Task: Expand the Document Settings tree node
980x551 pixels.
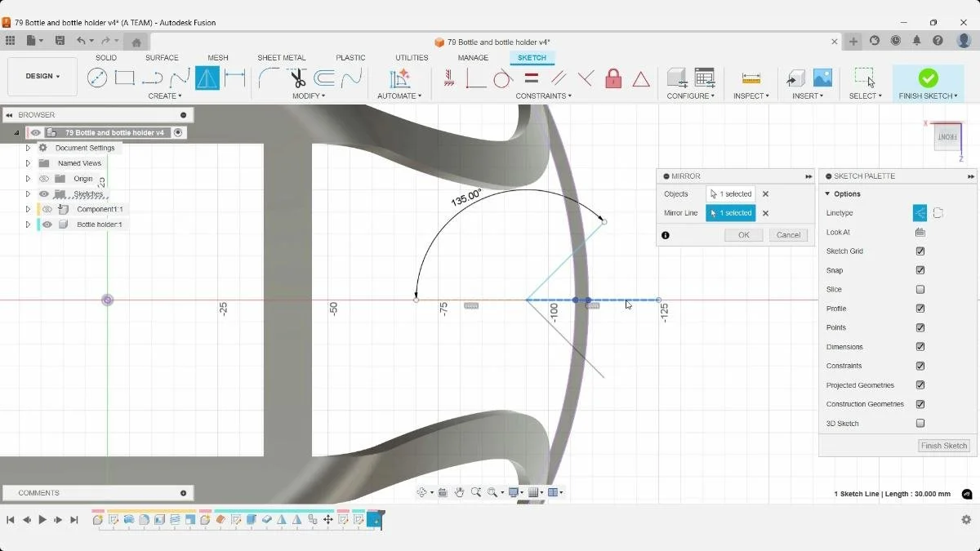Action: pos(28,148)
